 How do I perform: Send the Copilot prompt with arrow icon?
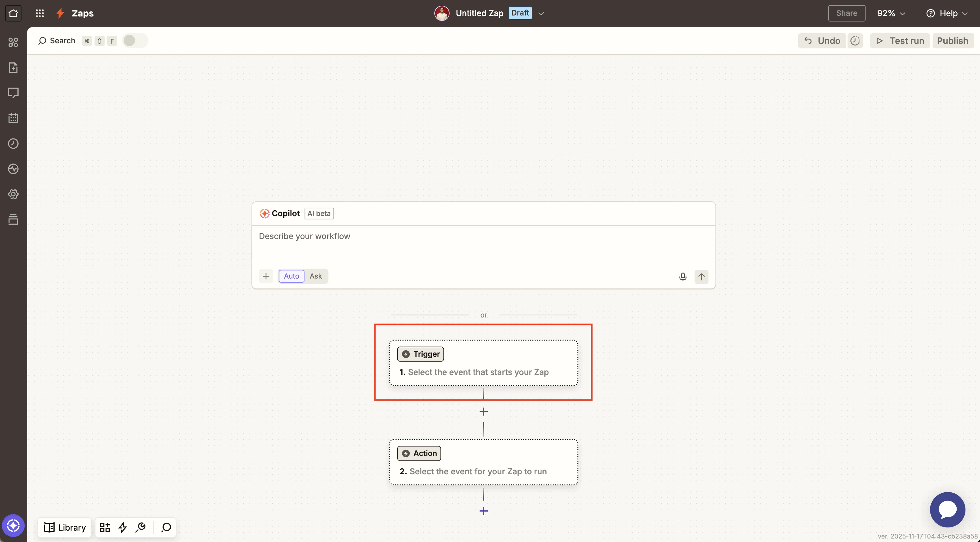pos(701,277)
